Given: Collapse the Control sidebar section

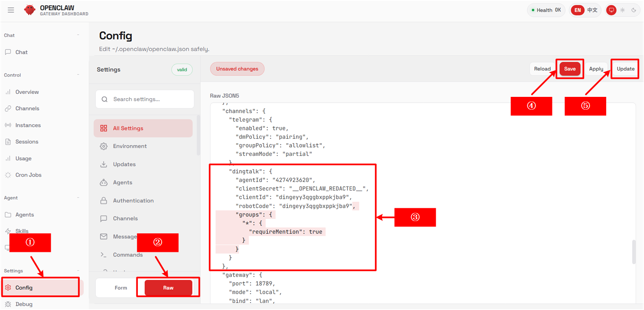Looking at the screenshot, I should 78,75.
